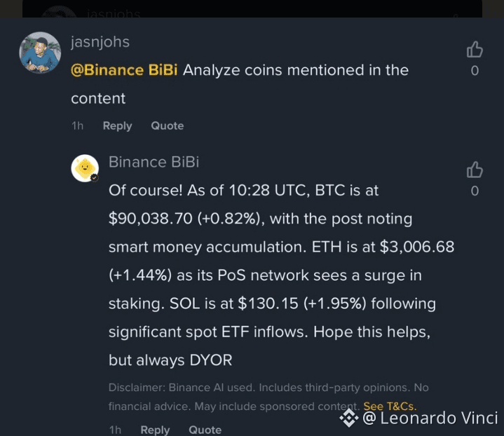This screenshot has width=504, height=436.
Task: Reply to Binance BiBi's answer
Action: (155, 430)
